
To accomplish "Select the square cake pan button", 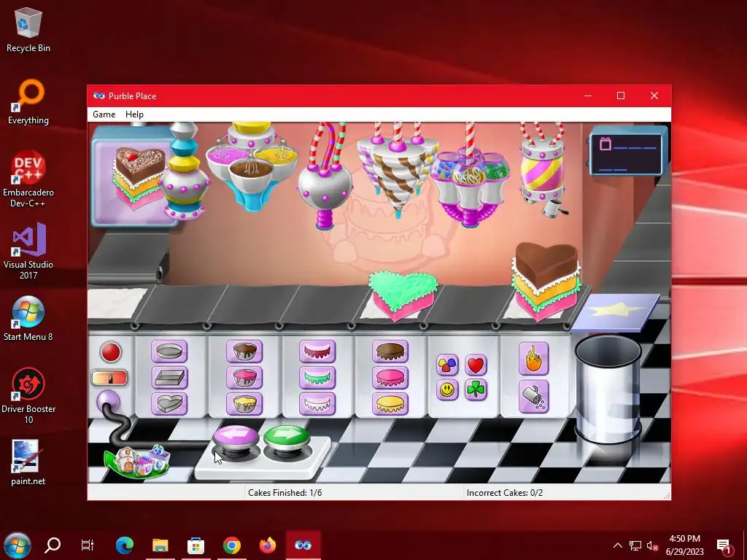I will click(x=169, y=378).
